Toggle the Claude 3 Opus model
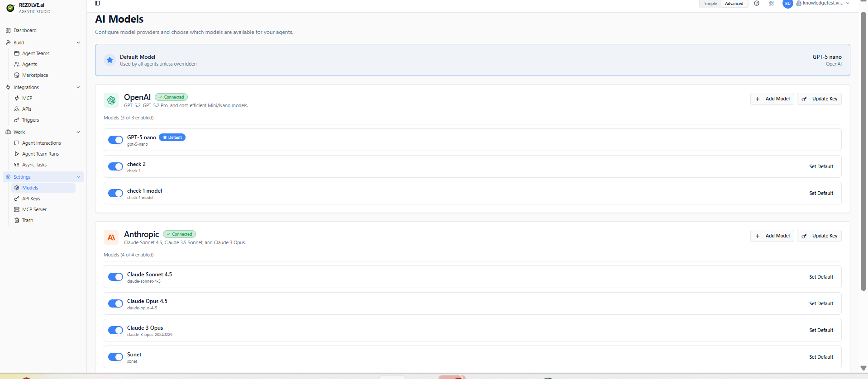 point(115,330)
